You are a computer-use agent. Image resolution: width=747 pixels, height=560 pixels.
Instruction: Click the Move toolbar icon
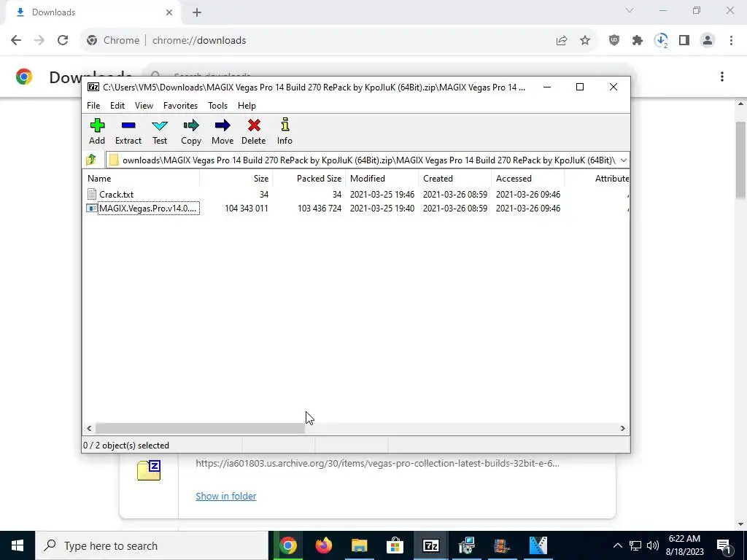222,131
